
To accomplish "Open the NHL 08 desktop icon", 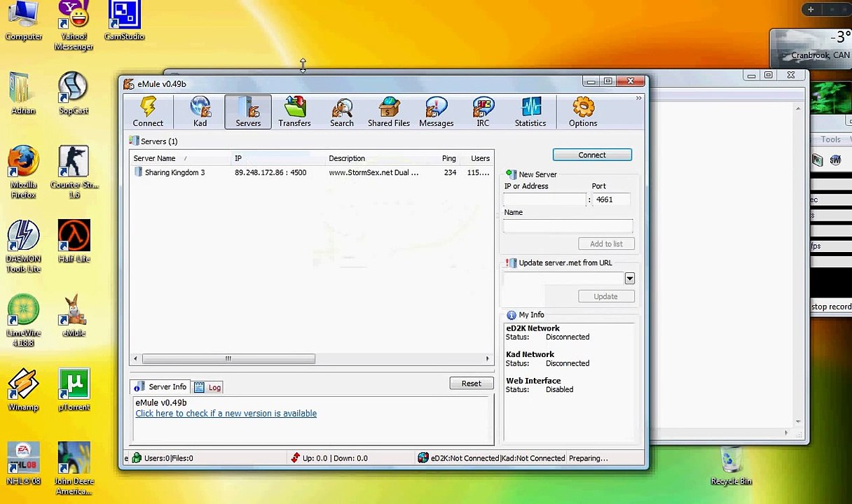I will tap(23, 464).
